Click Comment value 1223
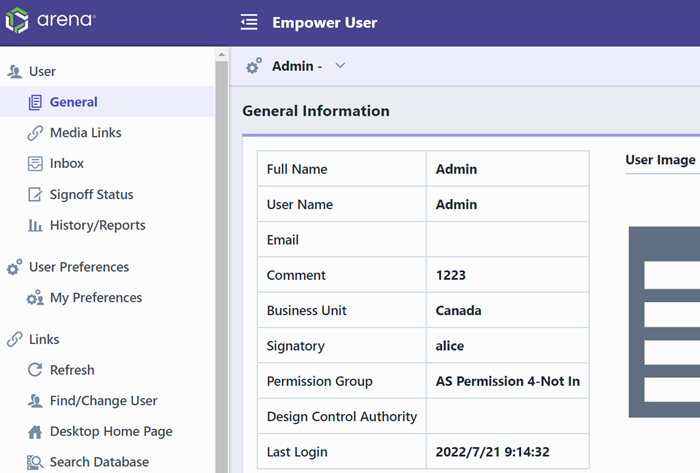700x473 pixels. click(450, 275)
